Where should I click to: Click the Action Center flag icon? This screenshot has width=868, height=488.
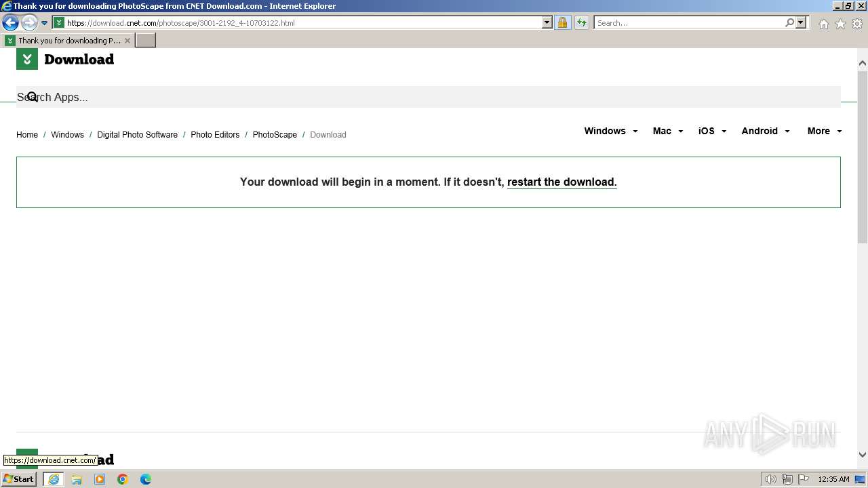pos(804,479)
